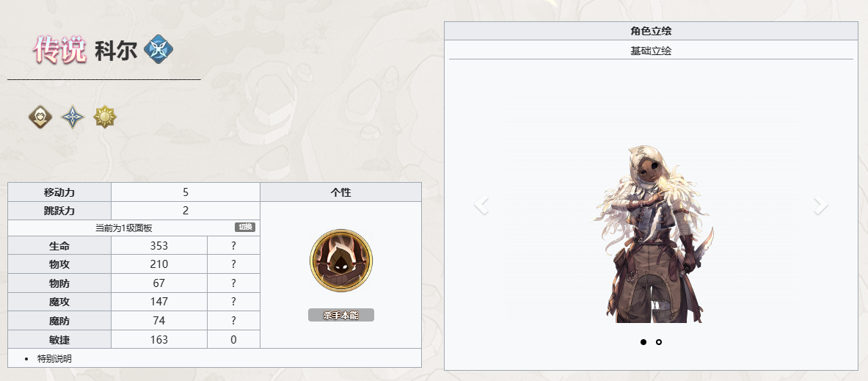This screenshot has width=868, height=381.
Task: Click the 杀手本能 trait portrait icon
Action: point(341,261)
